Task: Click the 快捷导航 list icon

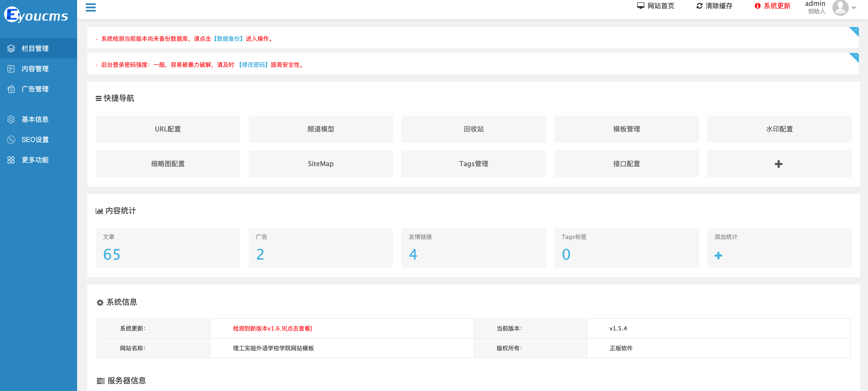Action: pos(98,98)
